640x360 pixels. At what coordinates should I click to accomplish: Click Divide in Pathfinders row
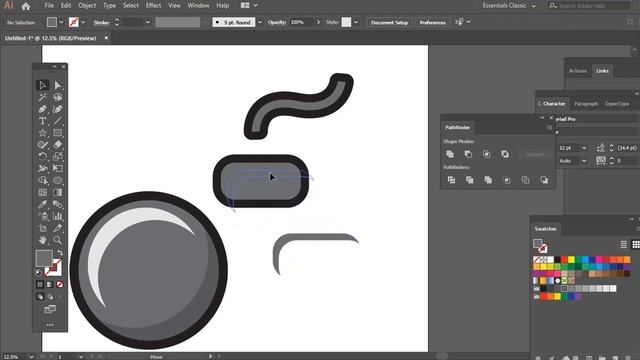451,180
